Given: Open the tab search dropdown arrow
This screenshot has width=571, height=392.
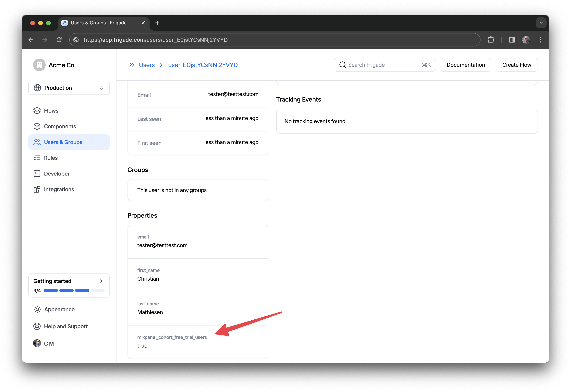Looking at the screenshot, I should [541, 23].
